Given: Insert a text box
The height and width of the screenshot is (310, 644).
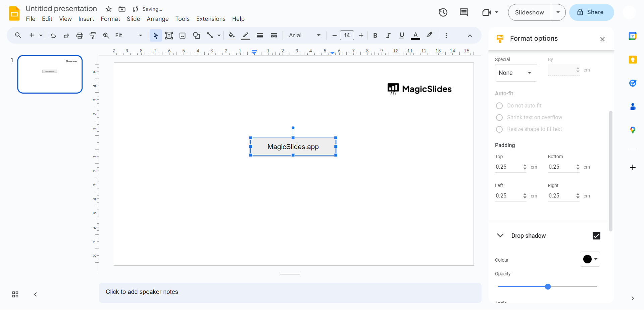Looking at the screenshot, I should click(169, 35).
